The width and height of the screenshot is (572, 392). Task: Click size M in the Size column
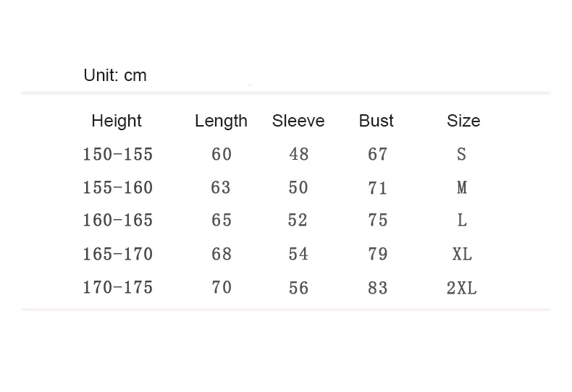point(462,187)
